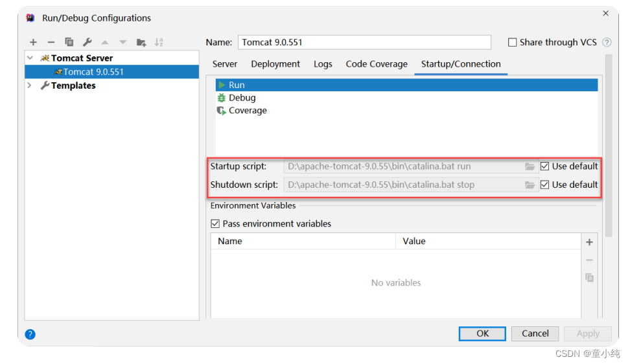Screen dimensions: 630x364
Task: Collapse the Tomcat Server tree node
Action: pos(30,58)
